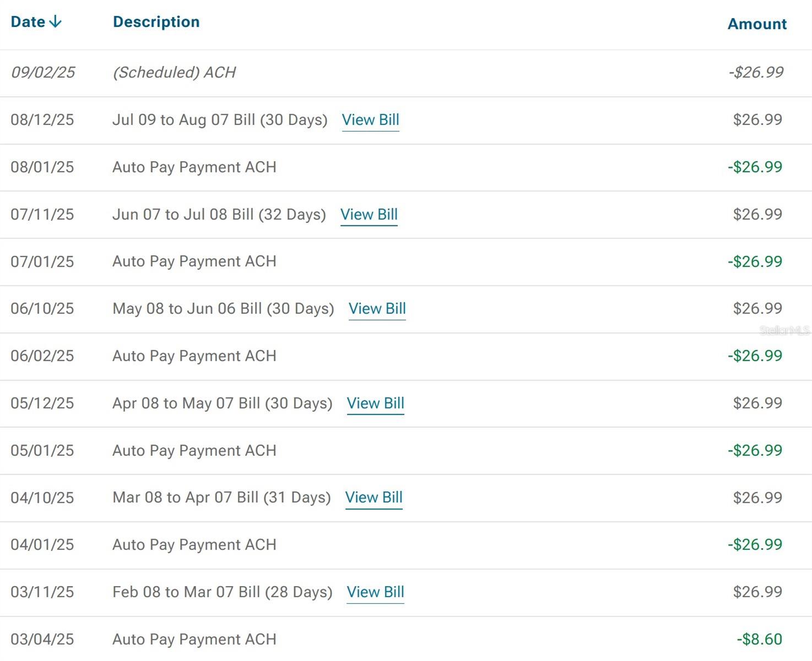The height and width of the screenshot is (661, 812).
Task: Sort by the Description column header
Action: [156, 22]
